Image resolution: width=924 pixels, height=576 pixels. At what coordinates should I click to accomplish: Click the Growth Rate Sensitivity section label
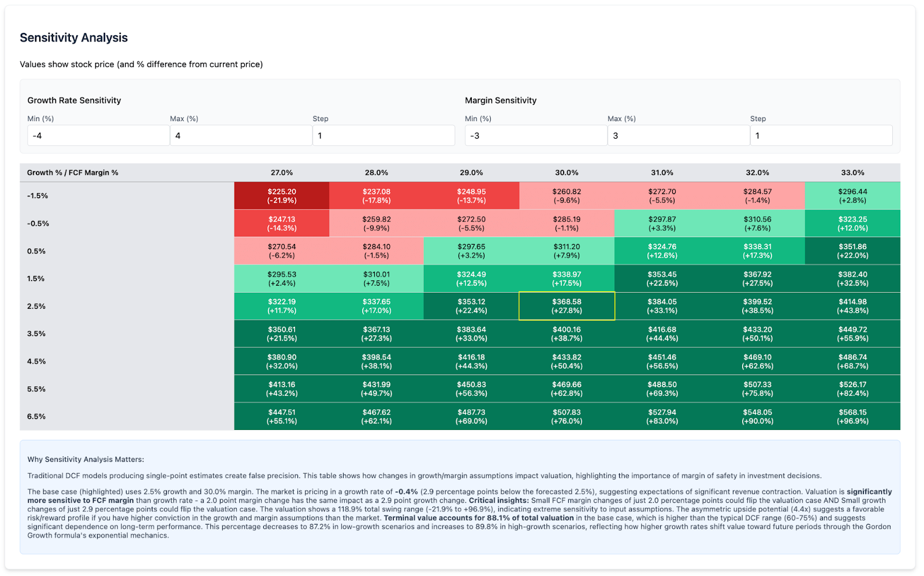(74, 100)
